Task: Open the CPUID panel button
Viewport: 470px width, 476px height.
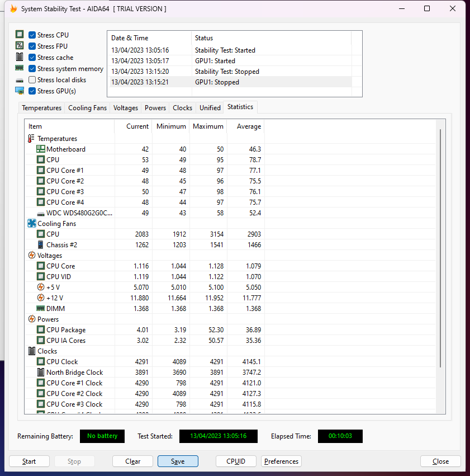Action: point(236,461)
